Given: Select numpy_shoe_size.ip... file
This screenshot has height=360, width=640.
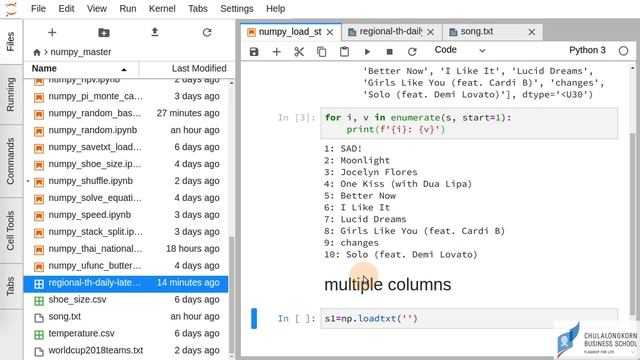Looking at the screenshot, I should coord(127,164).
